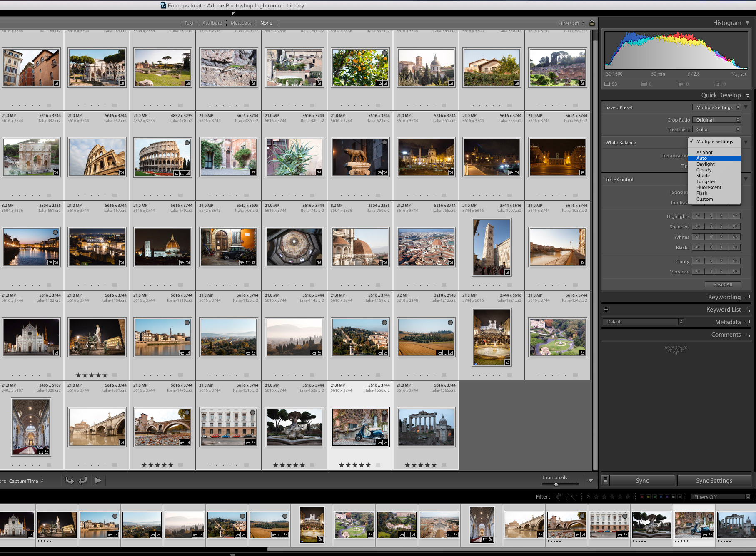This screenshot has height=556, width=756.
Task: Click the flagged filter icon in filmstrip bar
Action: pos(558,496)
